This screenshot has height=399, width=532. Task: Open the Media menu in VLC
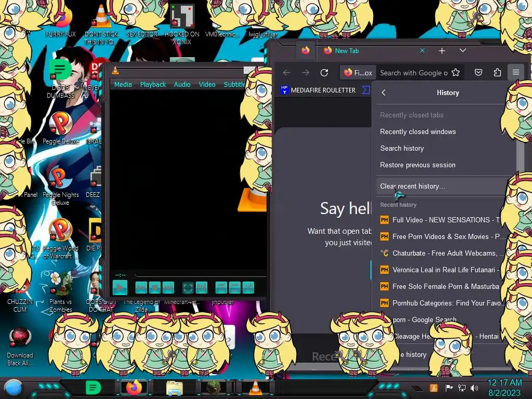click(x=123, y=85)
